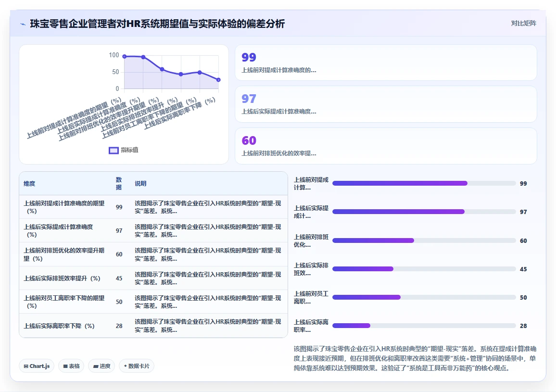Select the Chart.js tag chip
The height and width of the screenshot is (392, 556).
(37, 366)
